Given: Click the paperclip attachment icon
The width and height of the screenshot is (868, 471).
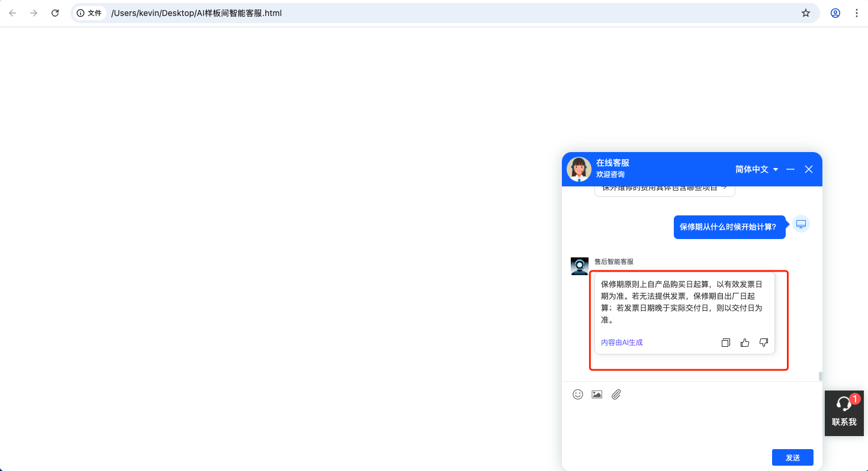Looking at the screenshot, I should 616,394.
